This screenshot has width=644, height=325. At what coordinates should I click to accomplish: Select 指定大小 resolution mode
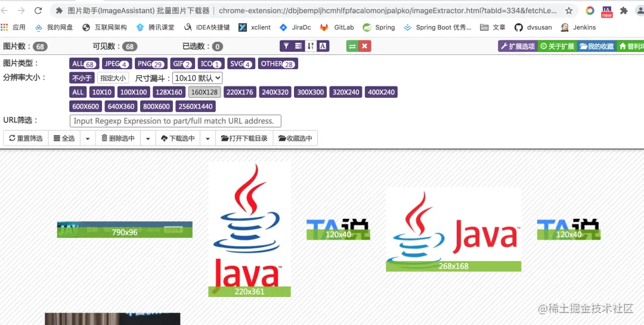[x=113, y=78]
